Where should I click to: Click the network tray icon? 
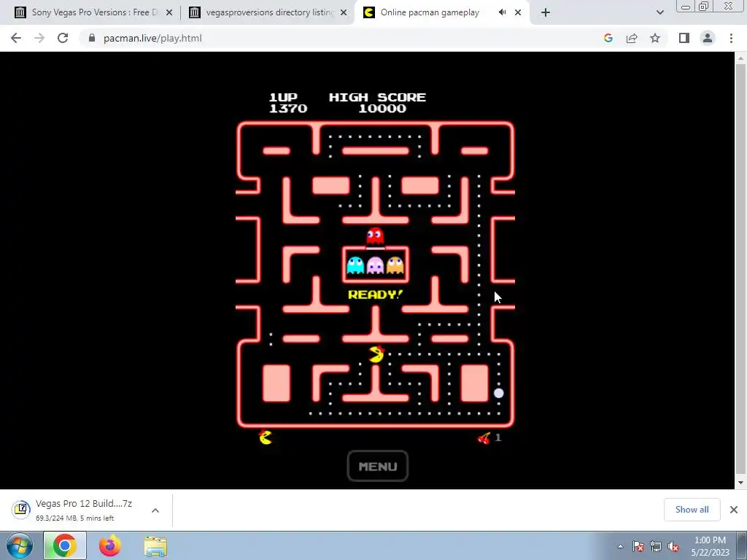[x=656, y=546]
